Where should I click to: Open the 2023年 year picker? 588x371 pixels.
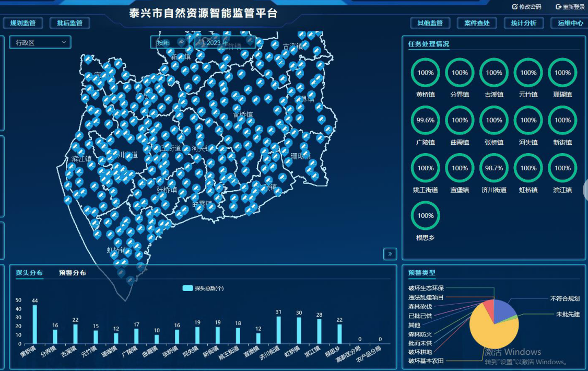pyautogui.click(x=225, y=42)
